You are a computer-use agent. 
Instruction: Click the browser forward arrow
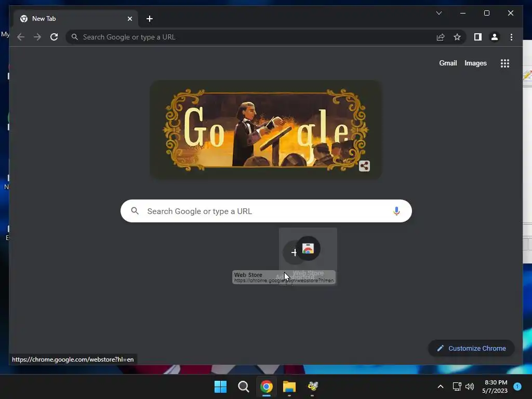click(37, 37)
